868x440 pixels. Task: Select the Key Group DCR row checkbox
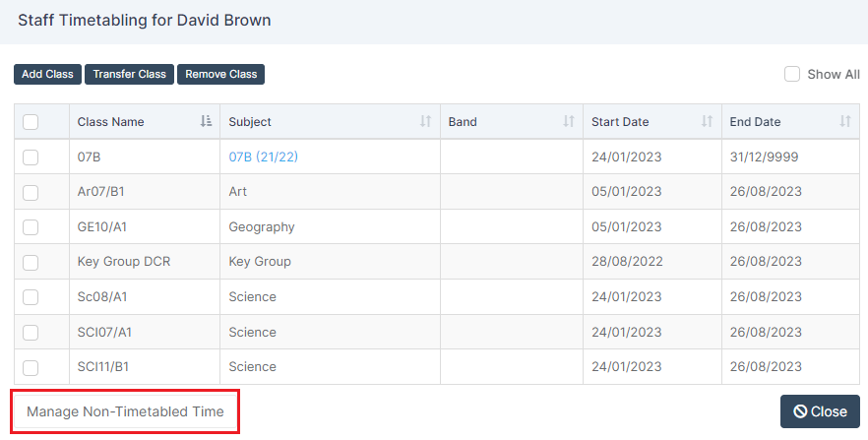[x=31, y=263]
